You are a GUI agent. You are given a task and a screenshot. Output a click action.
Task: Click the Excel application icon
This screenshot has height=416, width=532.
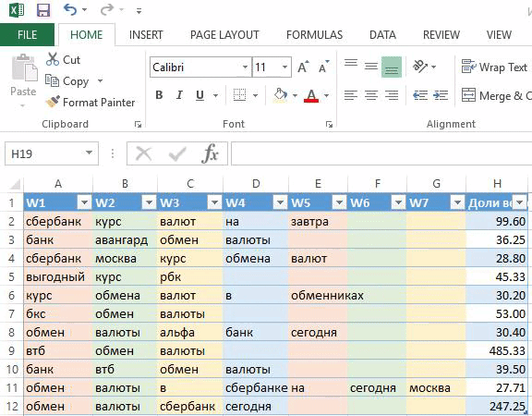(17, 10)
